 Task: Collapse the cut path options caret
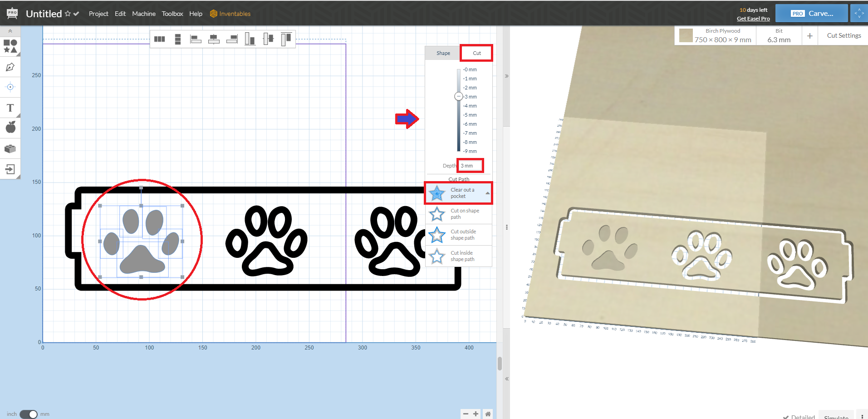tap(487, 193)
